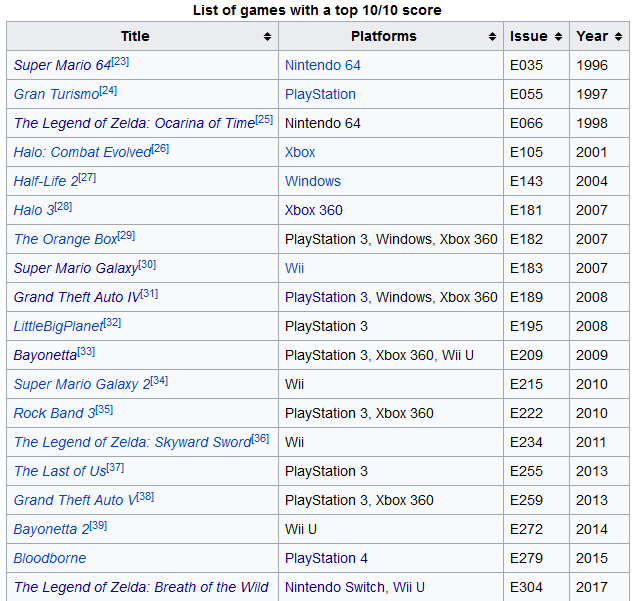Image resolution: width=635 pixels, height=601 pixels.
Task: Open Grand Theft Auto V link
Action: [x=75, y=500]
